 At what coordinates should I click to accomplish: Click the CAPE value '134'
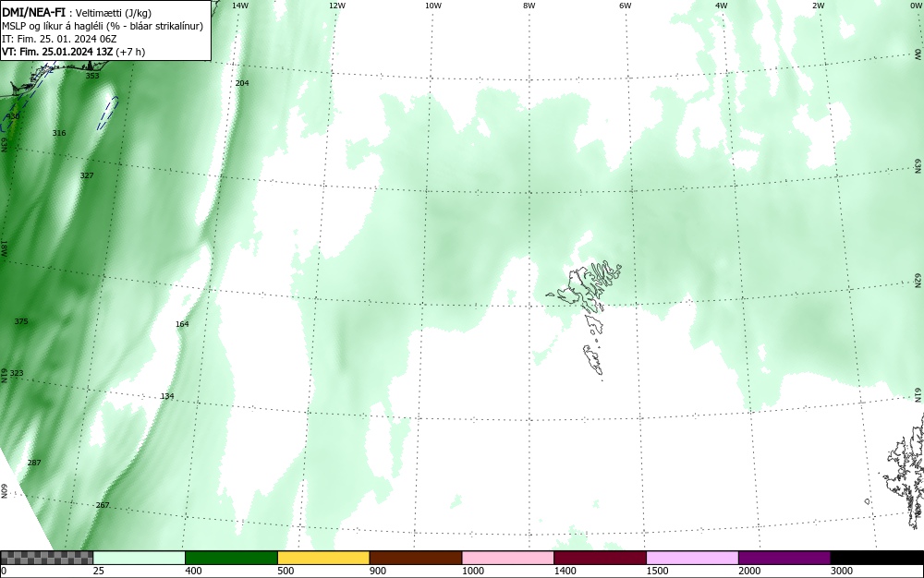click(167, 396)
